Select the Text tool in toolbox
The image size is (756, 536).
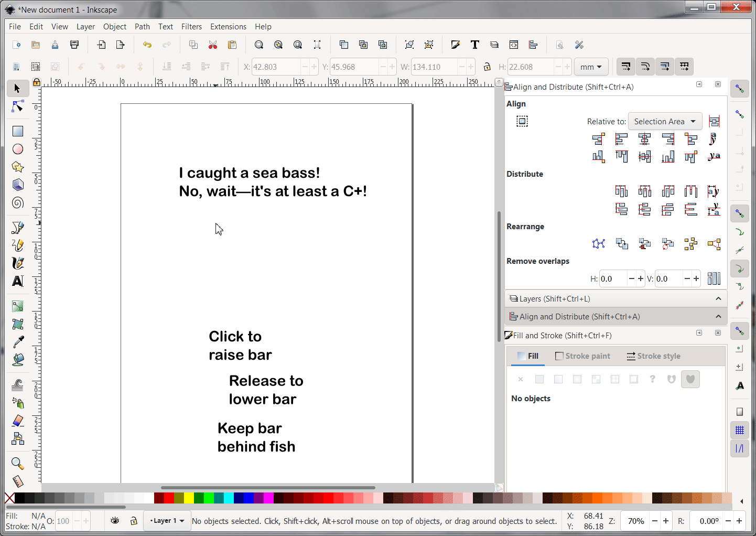pos(18,282)
